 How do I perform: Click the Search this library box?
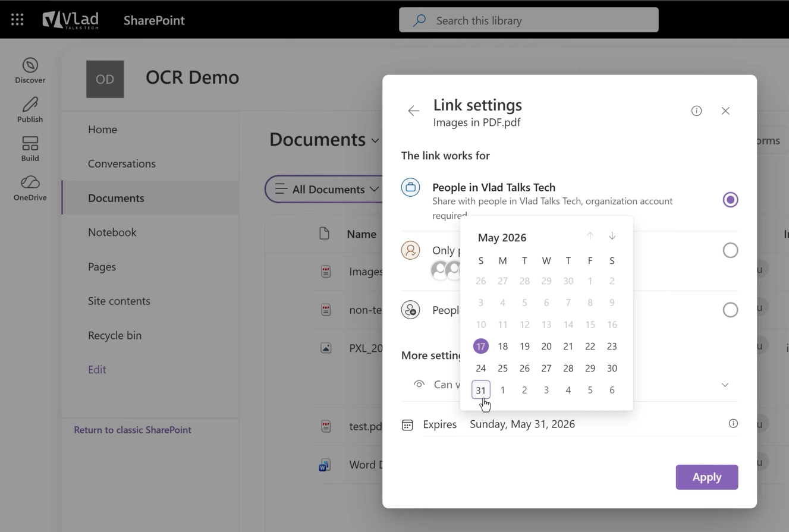(529, 20)
